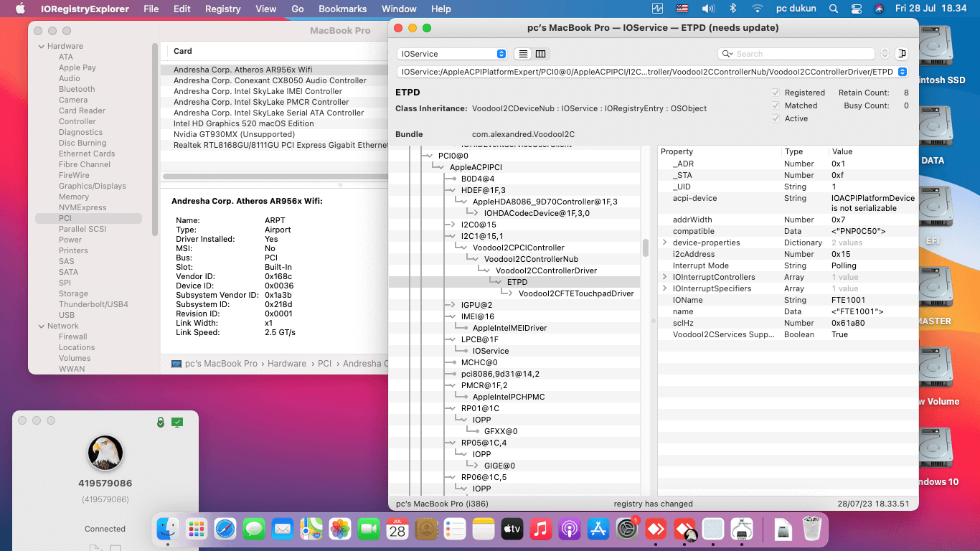Open the IOService plane dropdown
The height and width of the screenshot is (551, 980).
451,54
